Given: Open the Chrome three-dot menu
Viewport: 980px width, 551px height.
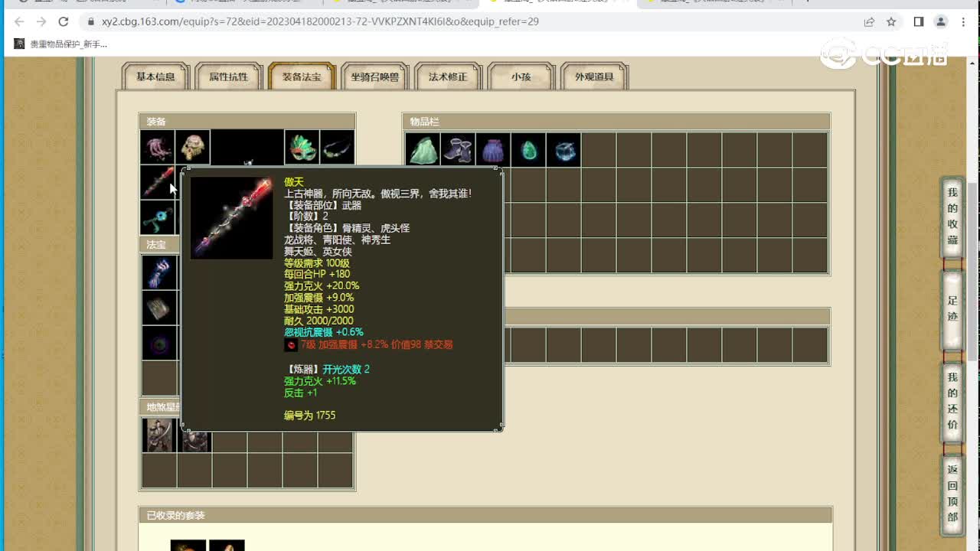Looking at the screenshot, I should (x=963, y=21).
